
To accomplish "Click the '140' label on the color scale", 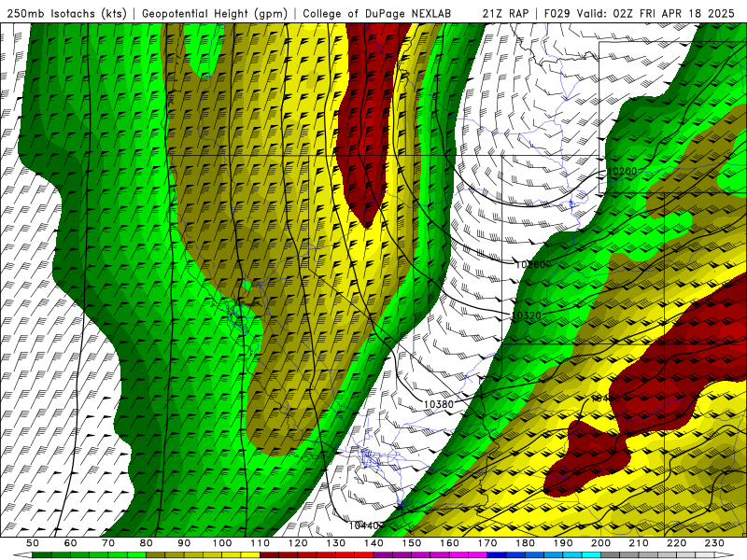I will (374, 543).
